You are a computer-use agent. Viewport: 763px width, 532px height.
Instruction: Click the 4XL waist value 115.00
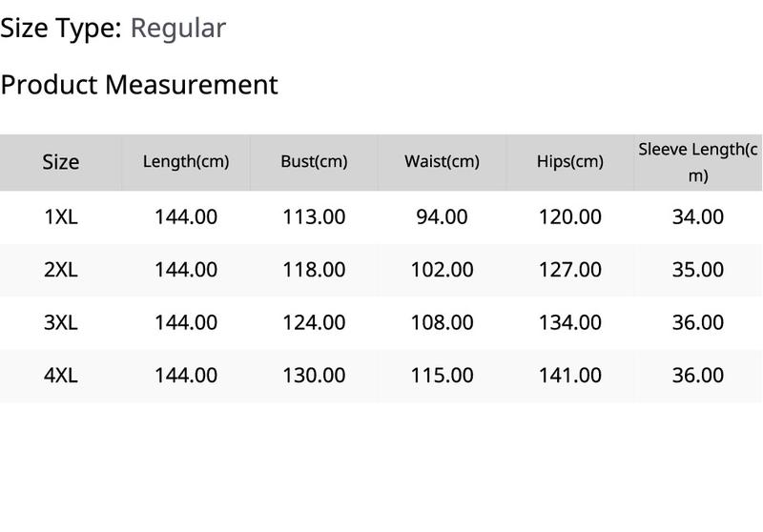pyautogui.click(x=442, y=376)
